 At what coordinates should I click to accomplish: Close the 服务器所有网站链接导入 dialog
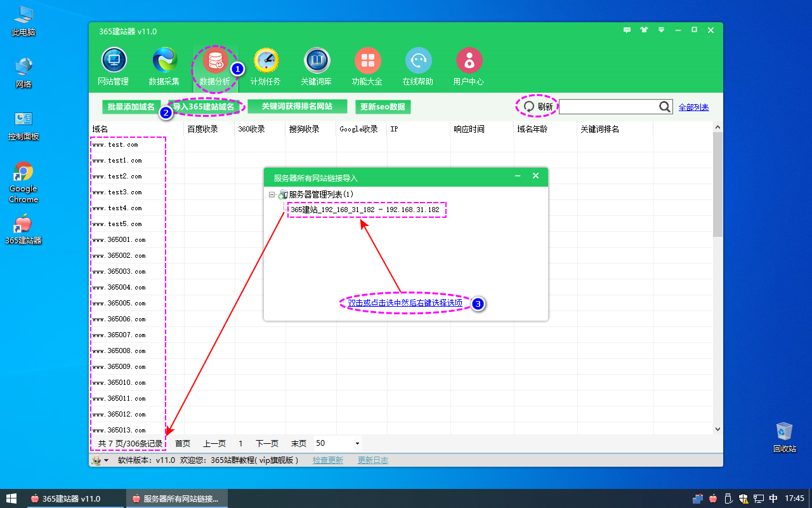(x=535, y=176)
